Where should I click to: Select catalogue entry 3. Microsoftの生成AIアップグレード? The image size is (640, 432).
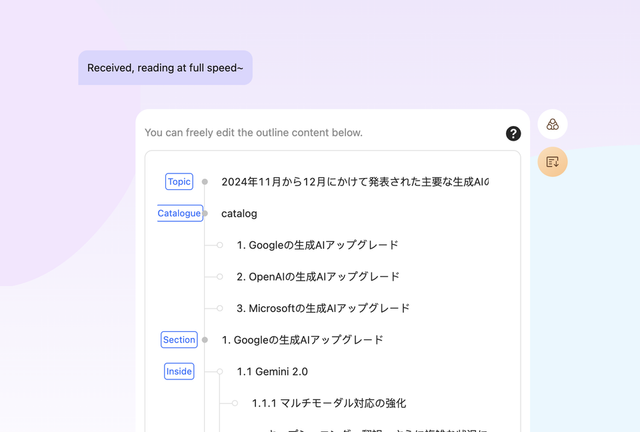323,308
